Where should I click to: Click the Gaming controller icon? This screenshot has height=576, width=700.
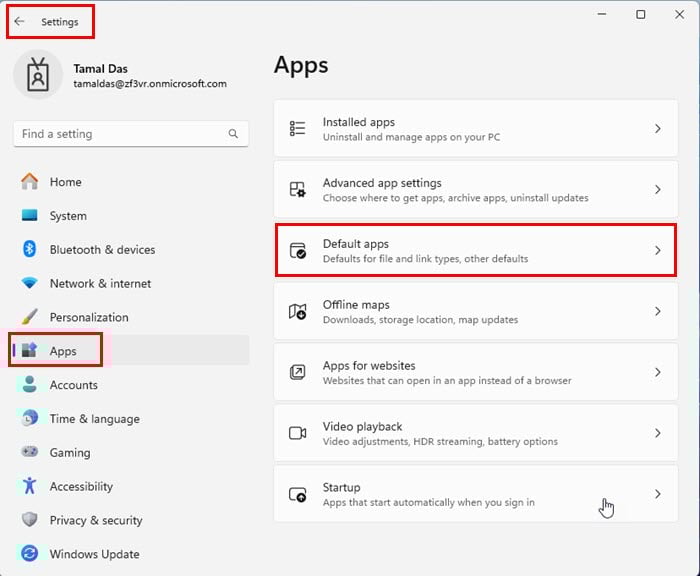tap(30, 452)
